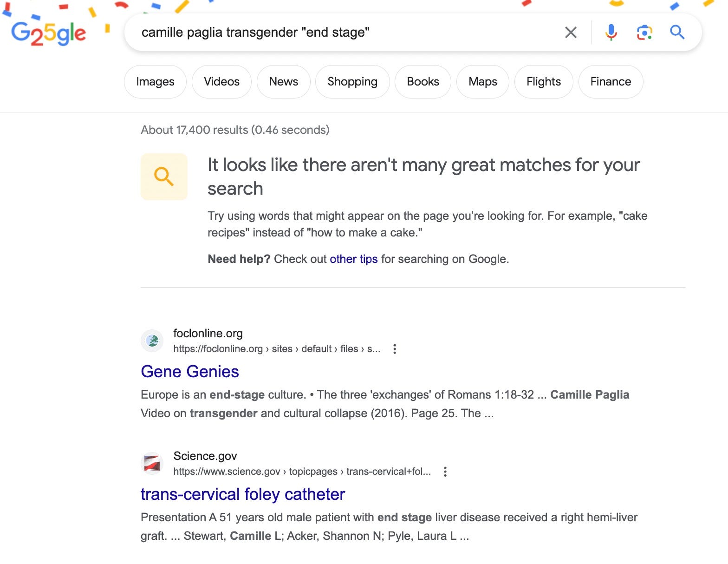Click the science.gov URL breadcrumb

click(302, 472)
